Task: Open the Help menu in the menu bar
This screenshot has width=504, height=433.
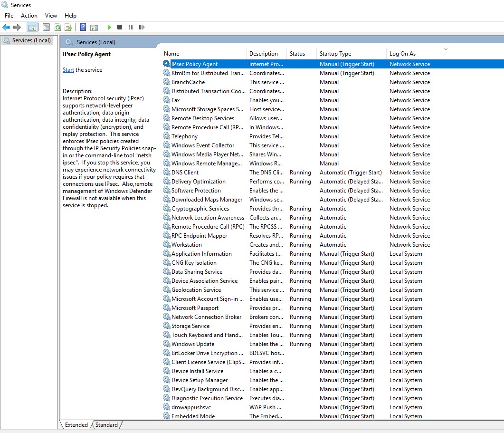Action: (x=70, y=15)
